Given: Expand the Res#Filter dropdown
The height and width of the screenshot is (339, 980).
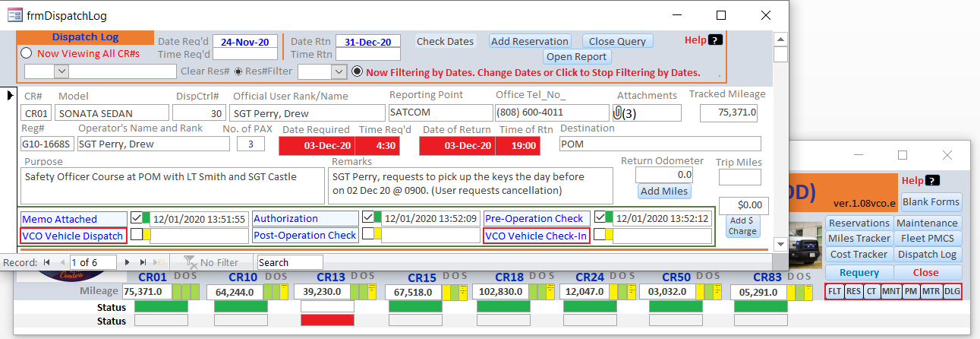Looking at the screenshot, I should [338, 71].
